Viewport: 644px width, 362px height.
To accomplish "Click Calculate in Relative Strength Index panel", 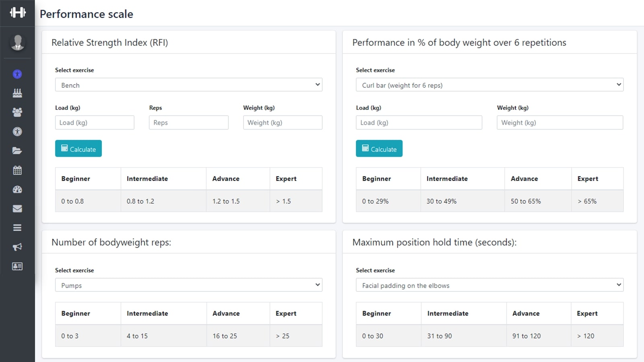I will pyautogui.click(x=78, y=149).
